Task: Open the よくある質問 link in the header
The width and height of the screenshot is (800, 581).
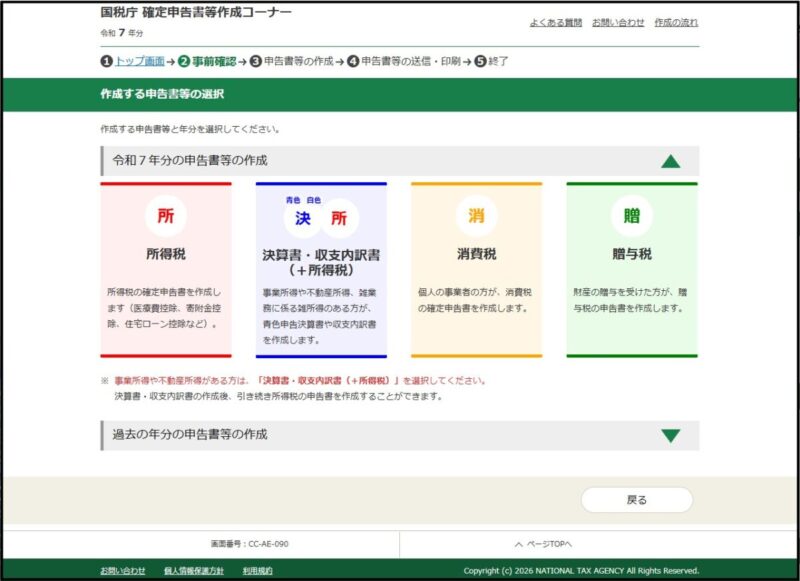Action: click(x=555, y=22)
